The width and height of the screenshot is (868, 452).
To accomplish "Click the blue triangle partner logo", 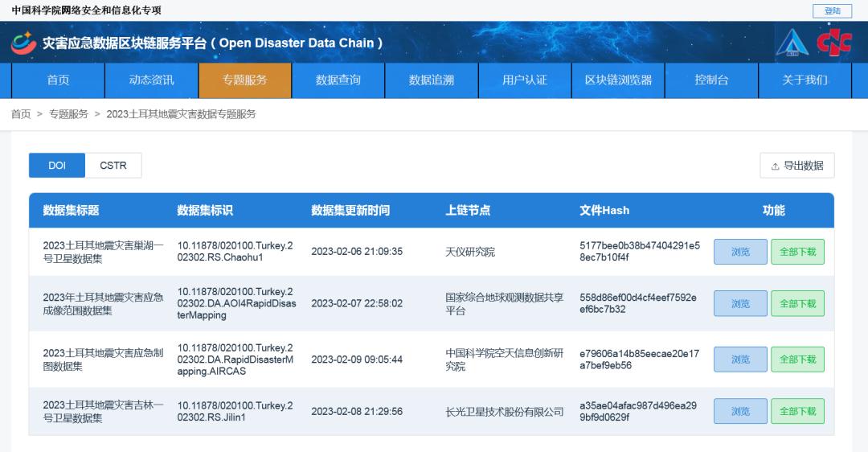I will click(x=792, y=43).
